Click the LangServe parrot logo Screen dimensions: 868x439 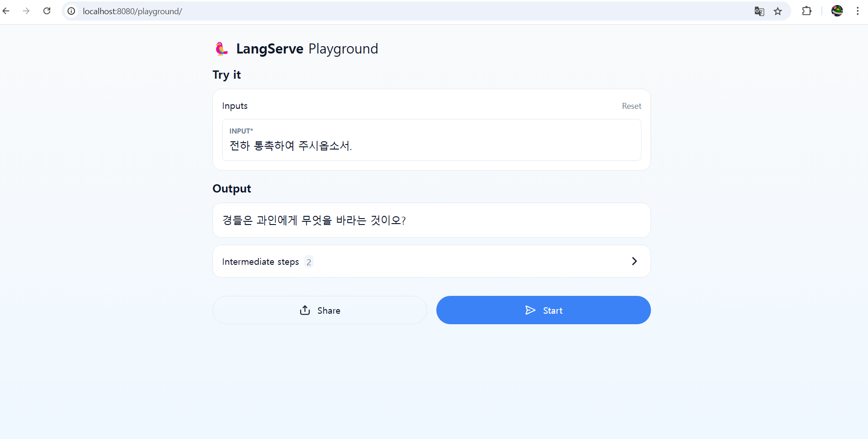point(222,48)
